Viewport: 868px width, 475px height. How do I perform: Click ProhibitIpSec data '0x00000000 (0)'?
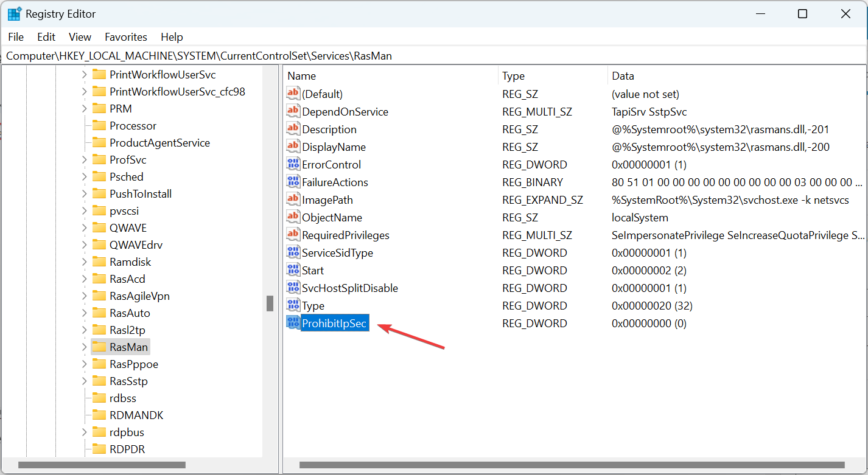pos(649,323)
